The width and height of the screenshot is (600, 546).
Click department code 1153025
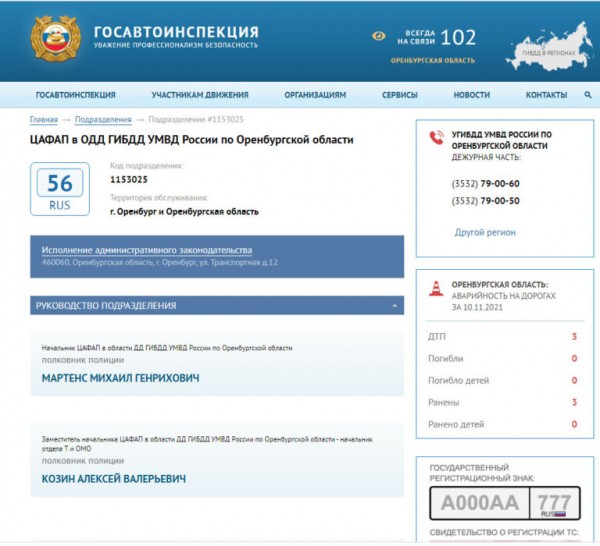[129, 179]
